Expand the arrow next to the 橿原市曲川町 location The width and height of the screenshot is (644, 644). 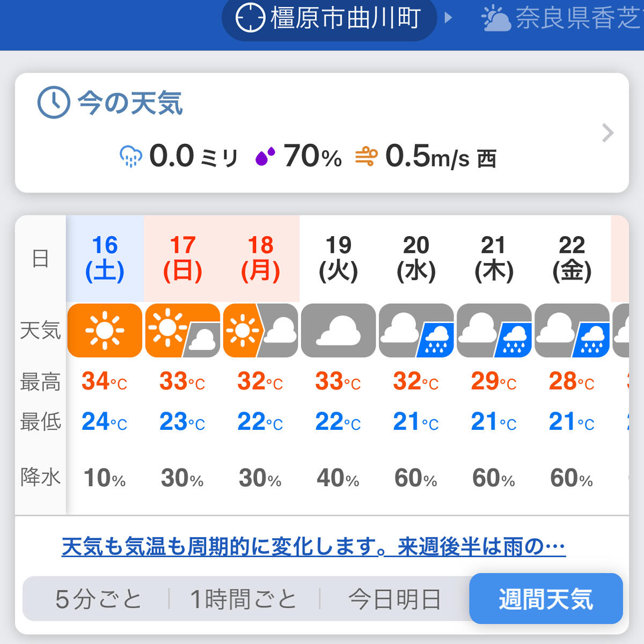click(x=448, y=18)
